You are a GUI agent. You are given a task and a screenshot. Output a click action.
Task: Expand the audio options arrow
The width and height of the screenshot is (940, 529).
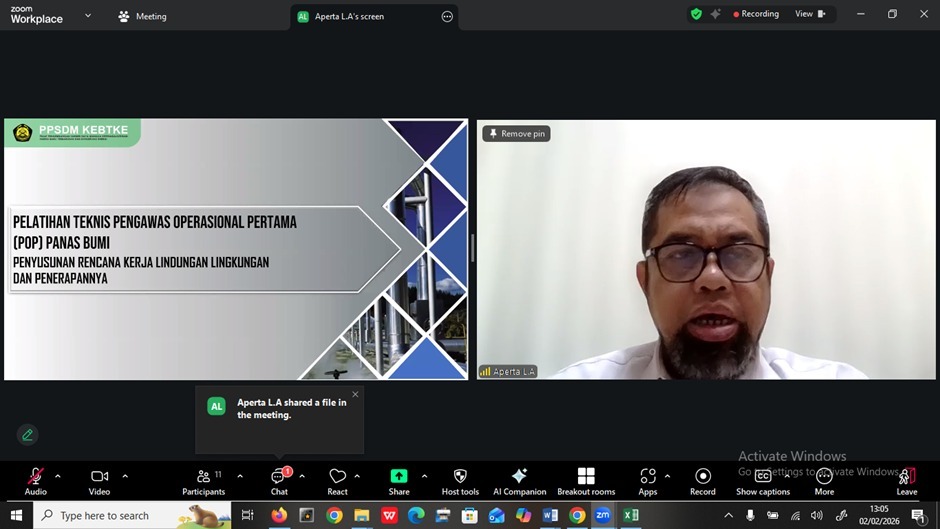pyautogui.click(x=57, y=476)
